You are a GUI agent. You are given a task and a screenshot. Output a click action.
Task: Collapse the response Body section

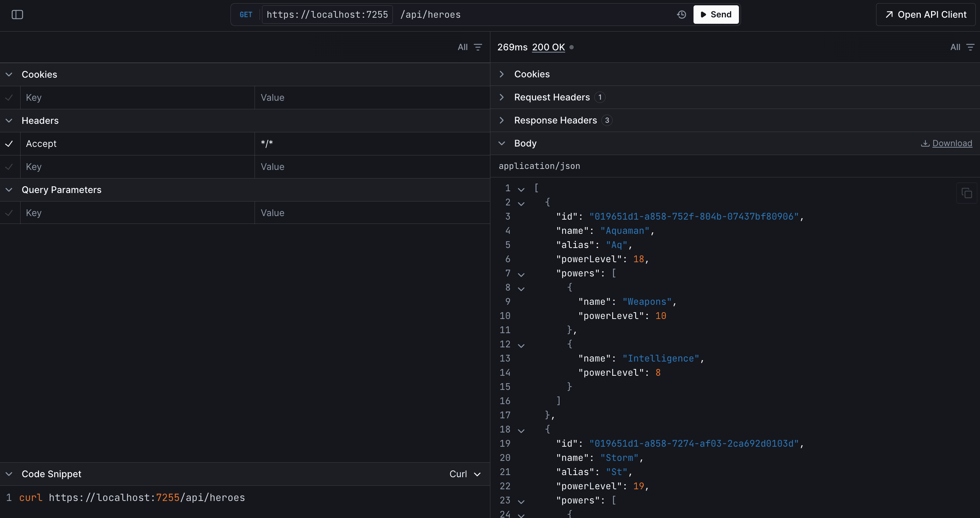click(502, 143)
